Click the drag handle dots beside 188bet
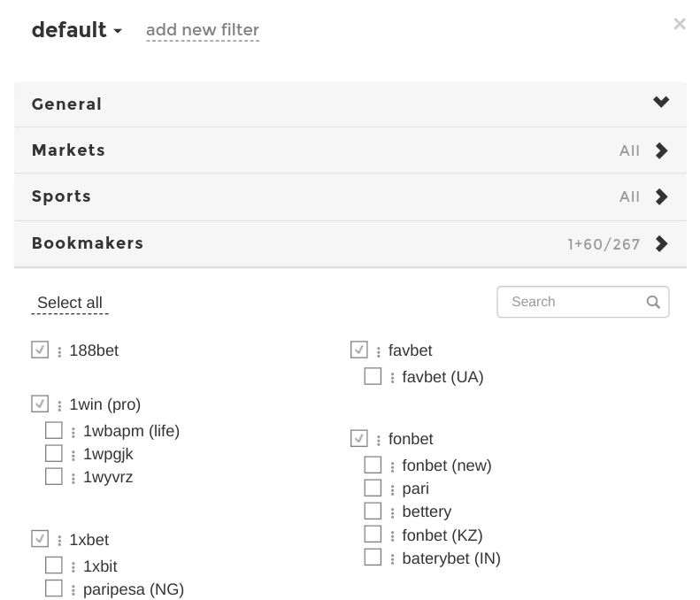The image size is (700, 600). point(59,351)
